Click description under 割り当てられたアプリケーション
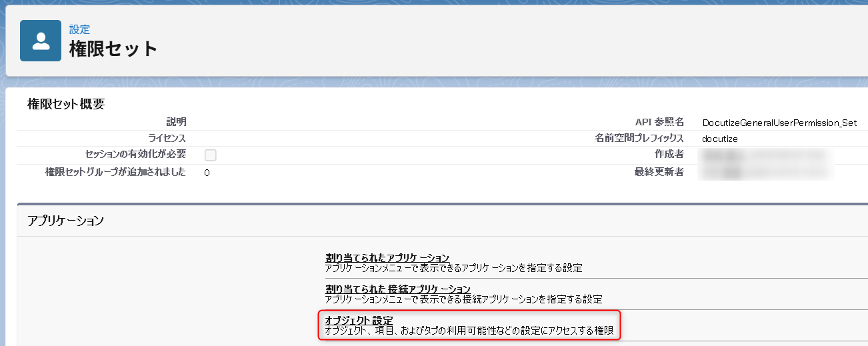The height and width of the screenshot is (346, 868). pos(453,269)
